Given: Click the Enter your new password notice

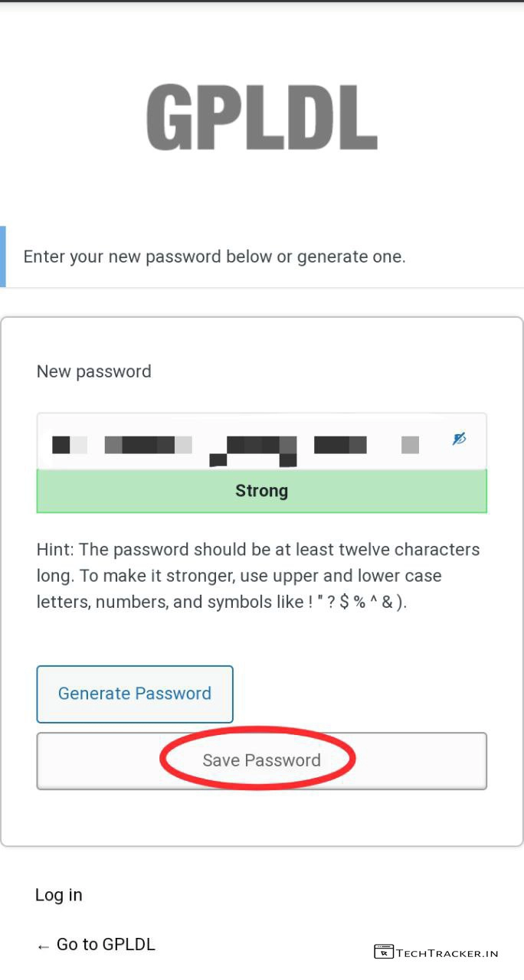Looking at the screenshot, I should (x=215, y=256).
